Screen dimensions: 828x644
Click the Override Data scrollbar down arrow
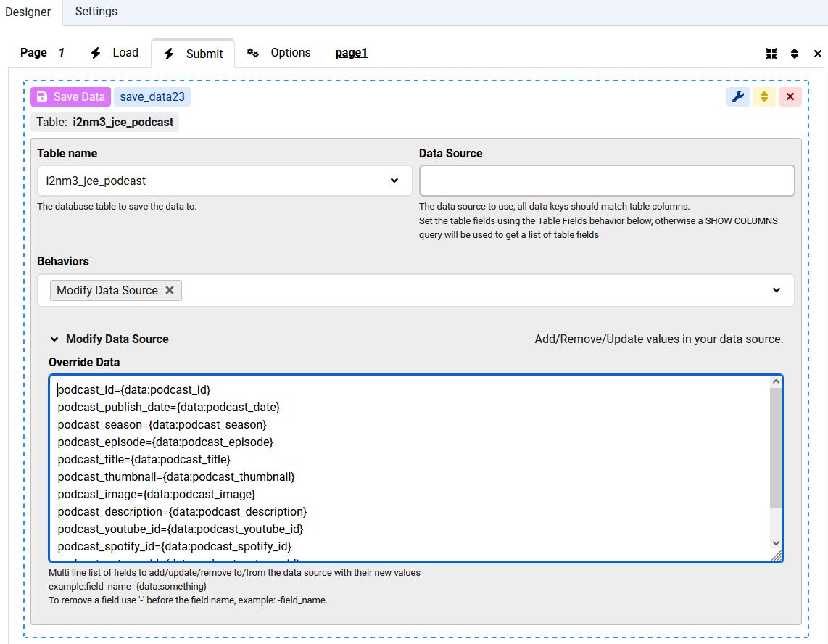(776, 542)
